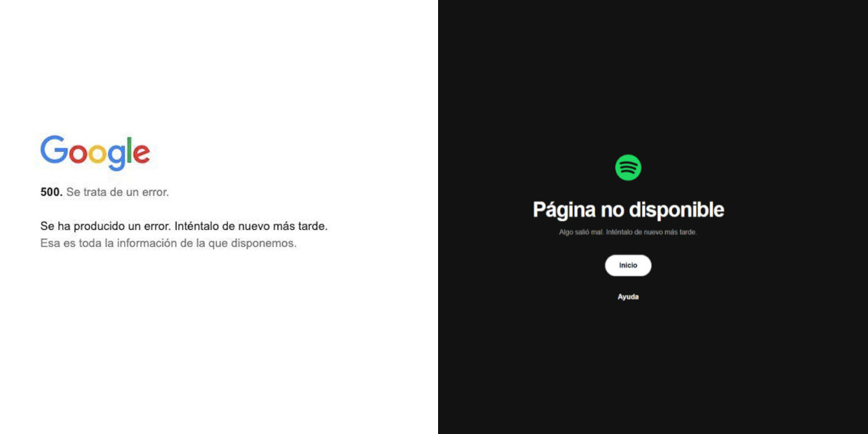The image size is (868, 434).
Task: Click the 'Se trata de un error.' text
Action: click(117, 192)
